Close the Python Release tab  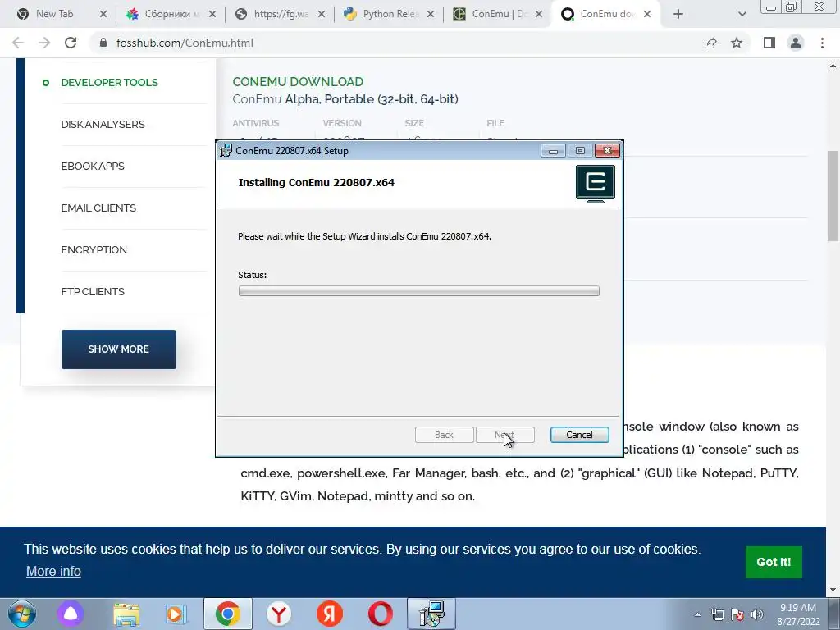430,15
